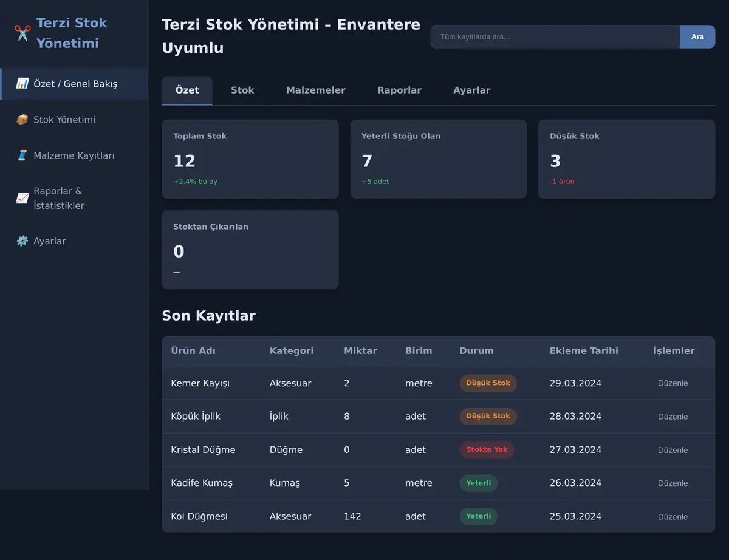729x560 pixels.
Task: Click the Stokta Yok badge for Kristal Düğme
Action: click(487, 450)
